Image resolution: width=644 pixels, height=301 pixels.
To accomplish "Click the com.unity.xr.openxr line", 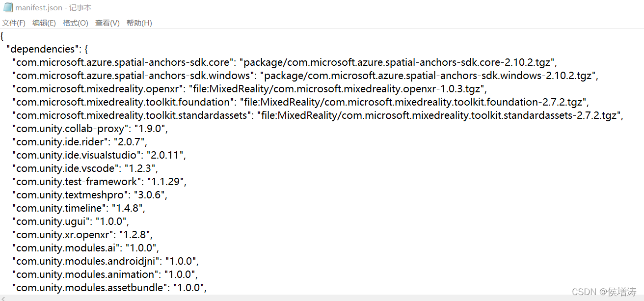I will point(82,235).
